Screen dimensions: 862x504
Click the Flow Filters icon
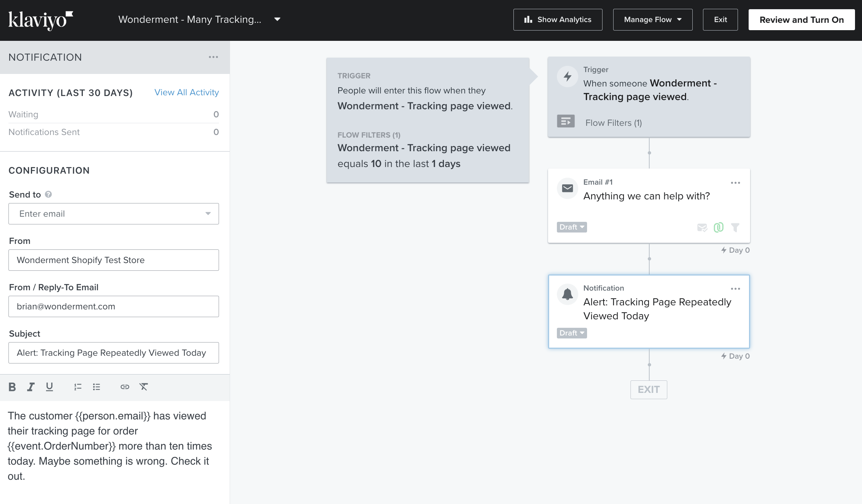[x=566, y=121]
